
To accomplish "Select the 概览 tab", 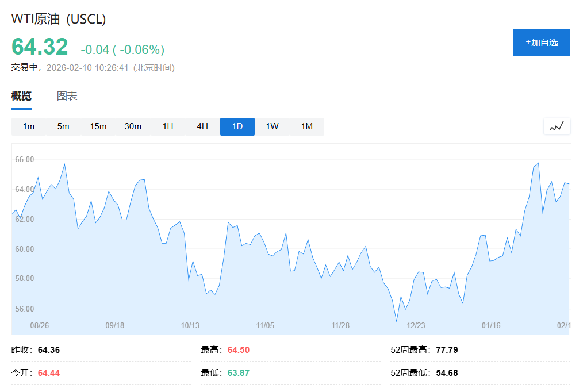I will click(21, 96).
